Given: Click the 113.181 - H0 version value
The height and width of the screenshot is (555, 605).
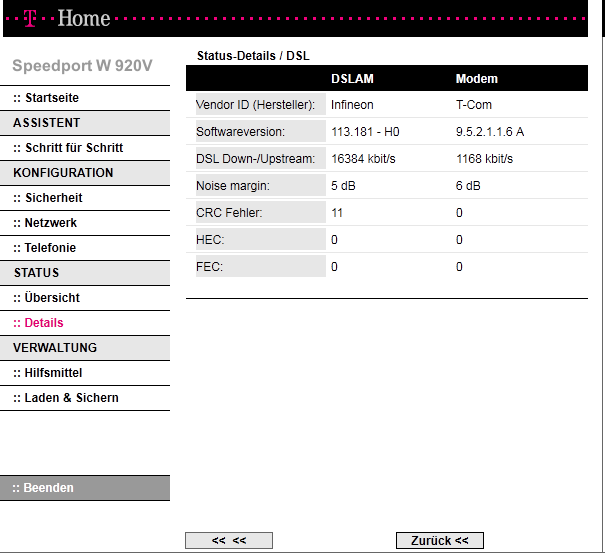Looking at the screenshot, I should pyautogui.click(x=365, y=132).
